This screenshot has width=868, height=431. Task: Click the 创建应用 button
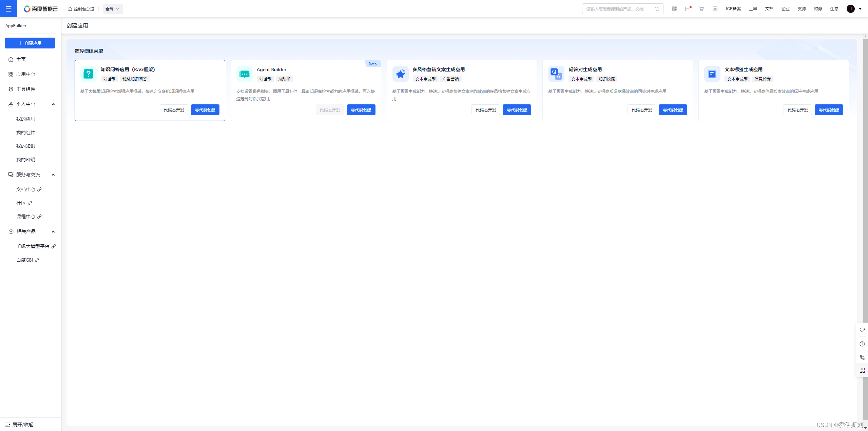[30, 43]
